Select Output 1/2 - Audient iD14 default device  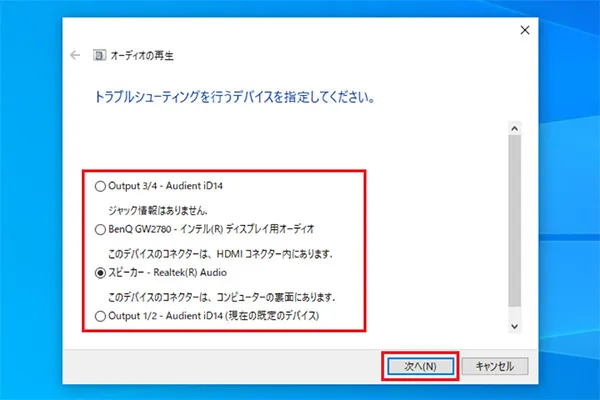click(100, 316)
